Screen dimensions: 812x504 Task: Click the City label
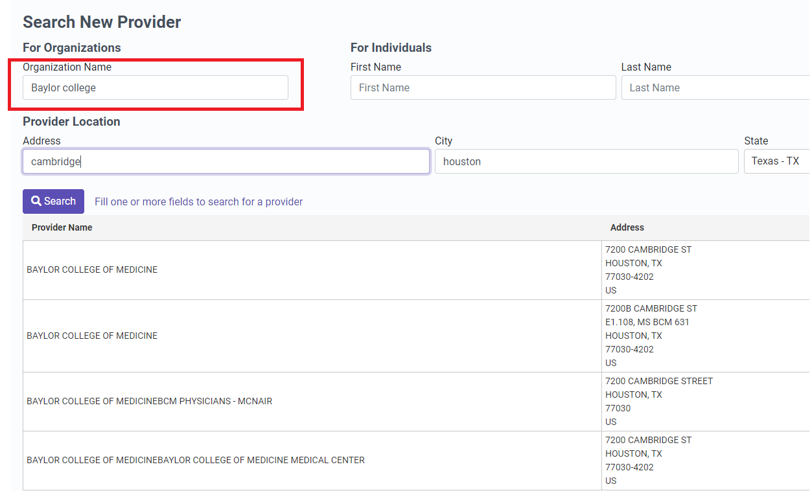[443, 141]
